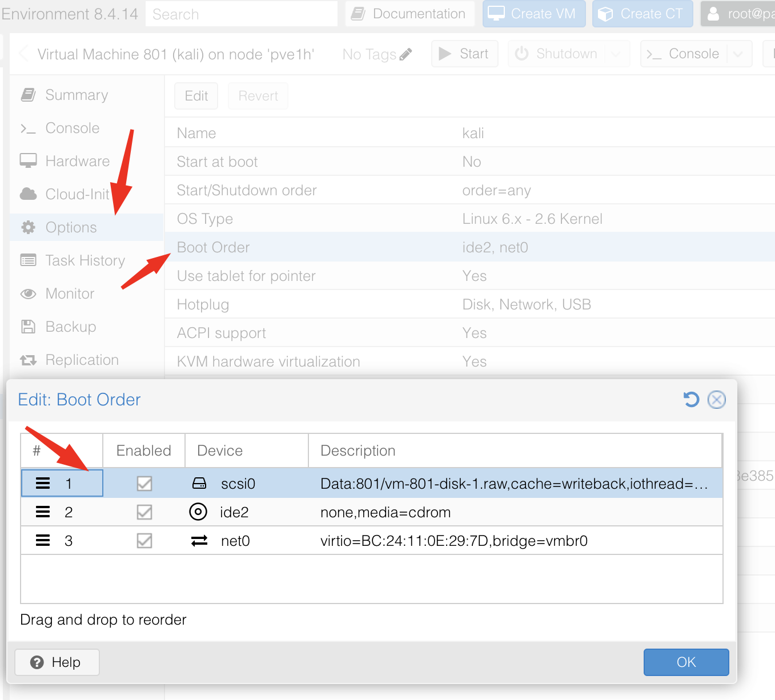Image resolution: width=775 pixels, height=700 pixels.
Task: Click the disk icon for scsi0 device
Action: pos(199,484)
